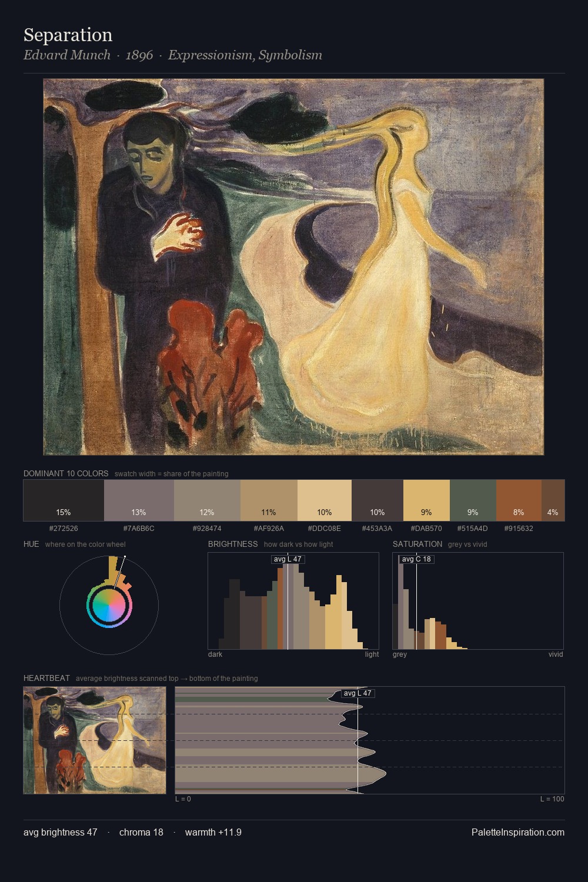Click the 'avg L 47' label in Heartbeat chart
The image size is (588, 882).
coord(358,693)
